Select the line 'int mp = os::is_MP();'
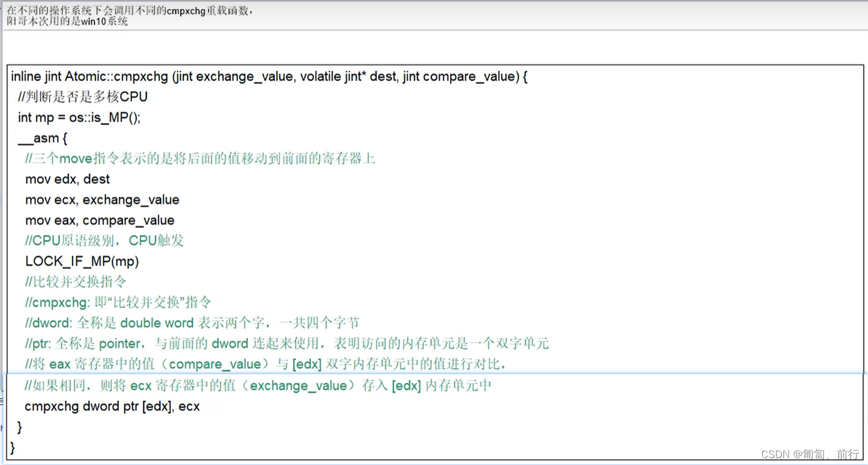Viewport: 868px width, 465px height. pyautogui.click(x=79, y=117)
